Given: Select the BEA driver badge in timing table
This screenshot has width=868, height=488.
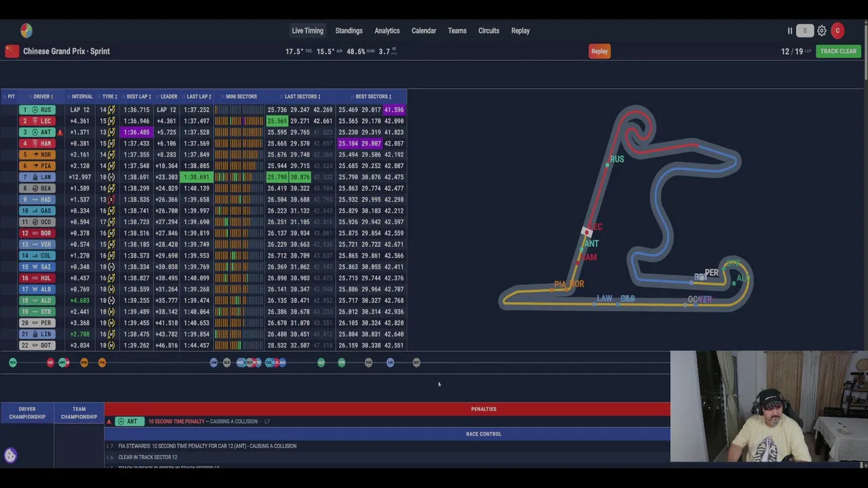Looking at the screenshot, I should (x=37, y=188).
